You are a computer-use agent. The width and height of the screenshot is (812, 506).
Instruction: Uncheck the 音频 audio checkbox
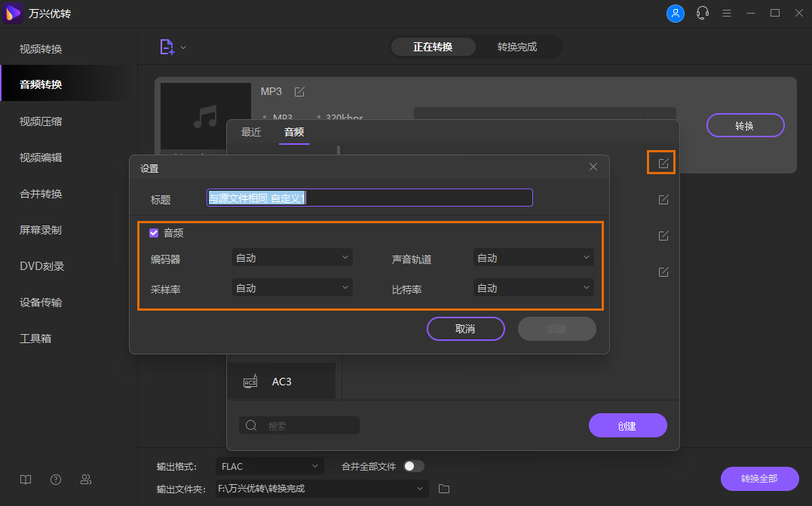coord(154,233)
